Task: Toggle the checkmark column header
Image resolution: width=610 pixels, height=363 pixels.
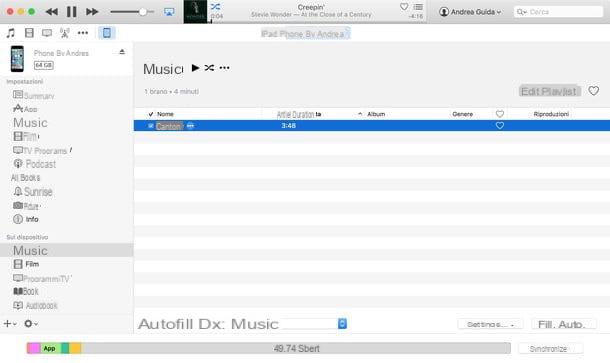Action: click(151, 114)
